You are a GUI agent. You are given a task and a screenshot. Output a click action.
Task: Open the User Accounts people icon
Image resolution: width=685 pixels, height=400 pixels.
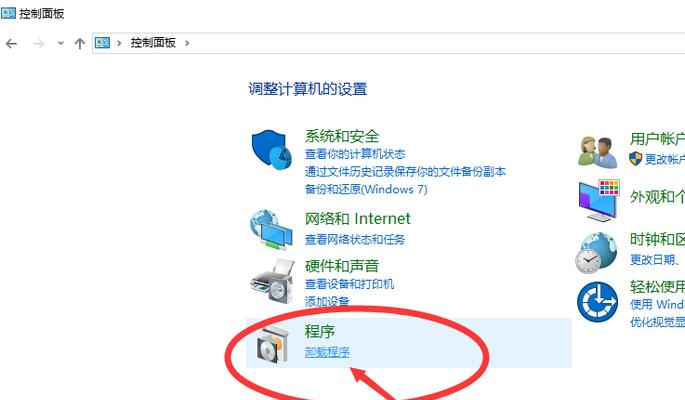pyautogui.click(x=597, y=152)
